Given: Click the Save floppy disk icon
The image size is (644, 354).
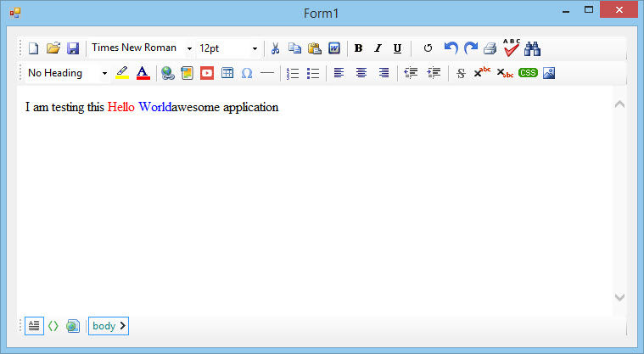Looking at the screenshot, I should coord(73,48).
